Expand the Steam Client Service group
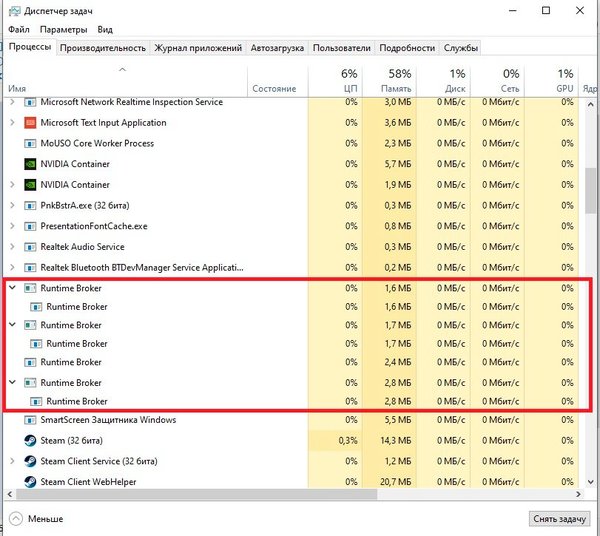600x536 pixels. (12, 461)
